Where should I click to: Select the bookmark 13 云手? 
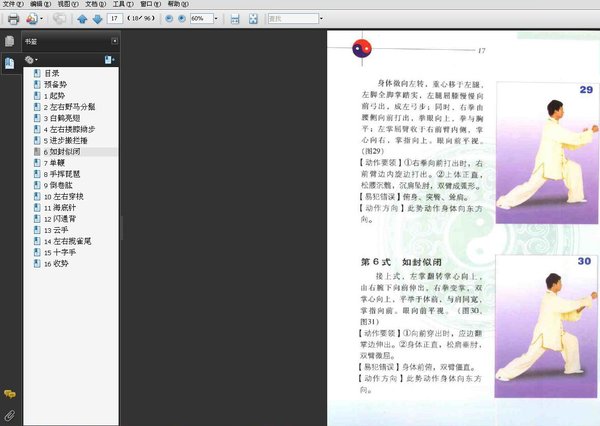(56, 230)
